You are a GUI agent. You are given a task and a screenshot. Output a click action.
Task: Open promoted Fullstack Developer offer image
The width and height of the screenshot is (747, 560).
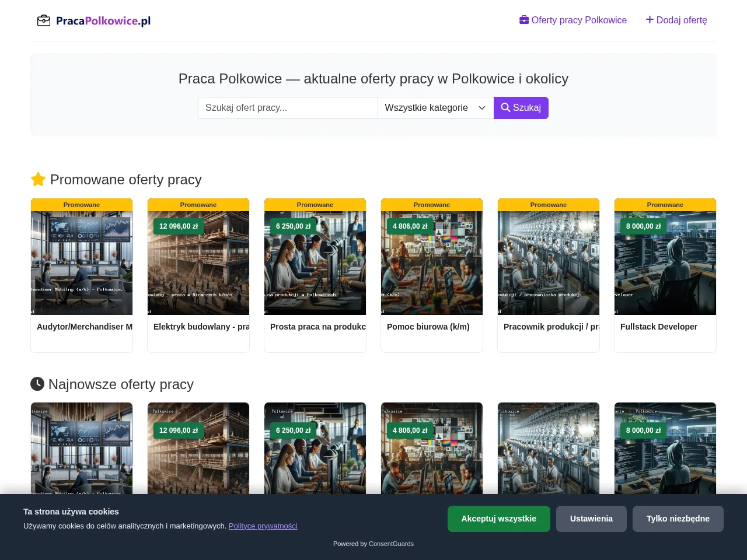(x=665, y=263)
